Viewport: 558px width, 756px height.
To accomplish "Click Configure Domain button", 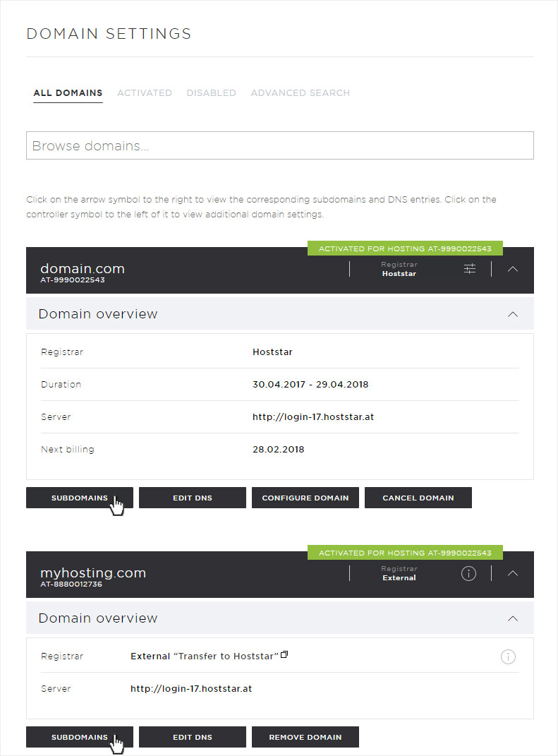I will click(305, 498).
